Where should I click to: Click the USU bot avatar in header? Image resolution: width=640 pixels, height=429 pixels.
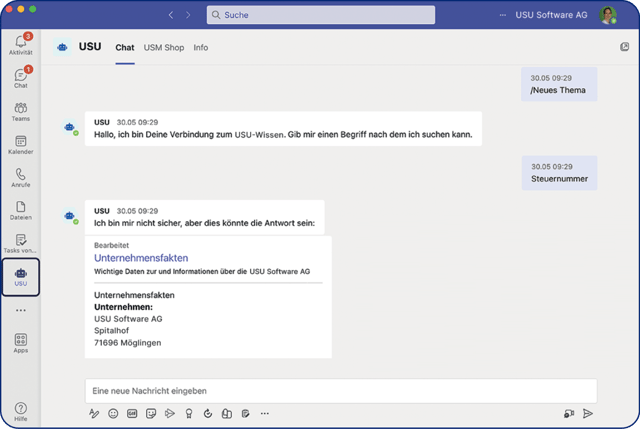[62, 47]
